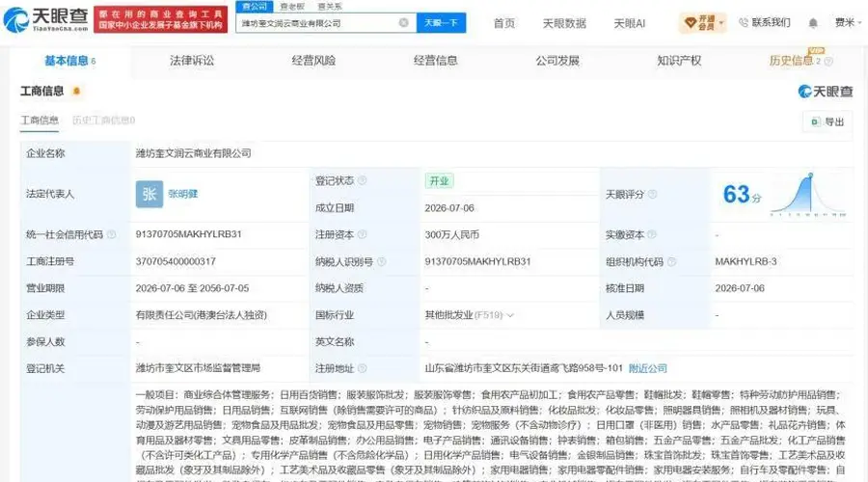
Task: Click the diamond VIP icon for 开通会员
Action: click(x=691, y=23)
